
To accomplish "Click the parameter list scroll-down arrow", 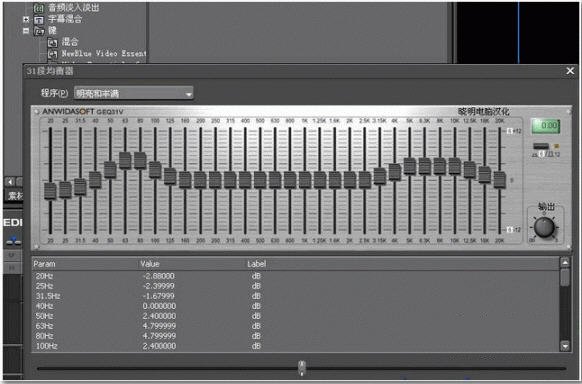I will tap(565, 346).
